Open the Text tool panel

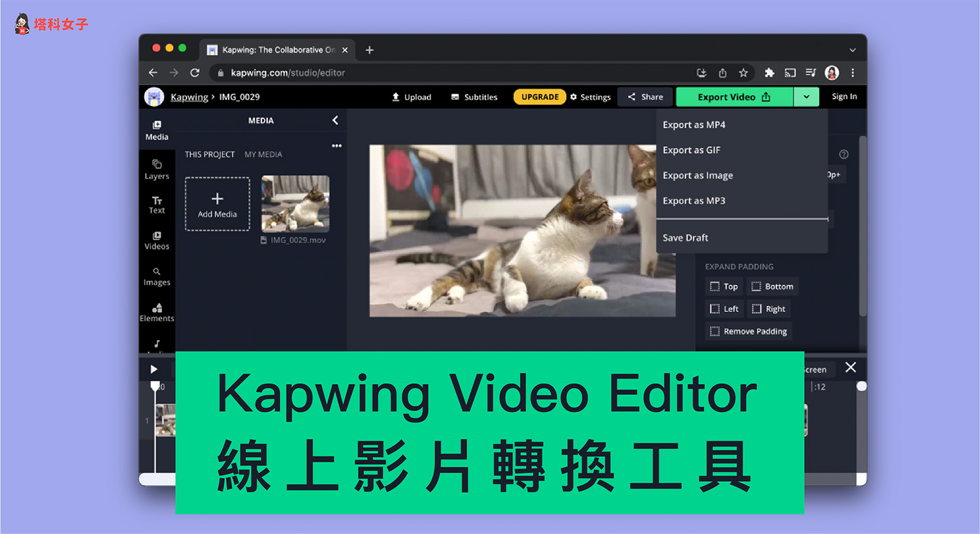pos(157,204)
